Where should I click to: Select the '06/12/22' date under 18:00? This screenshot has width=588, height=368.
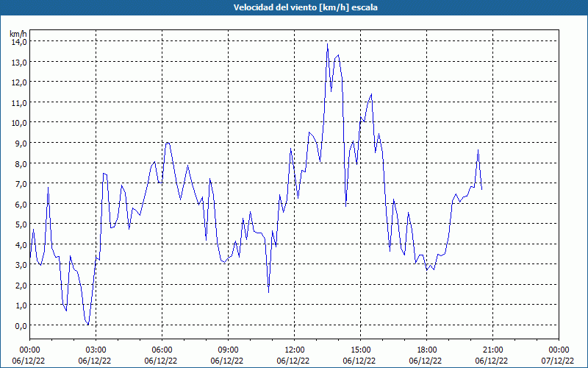pos(426,361)
